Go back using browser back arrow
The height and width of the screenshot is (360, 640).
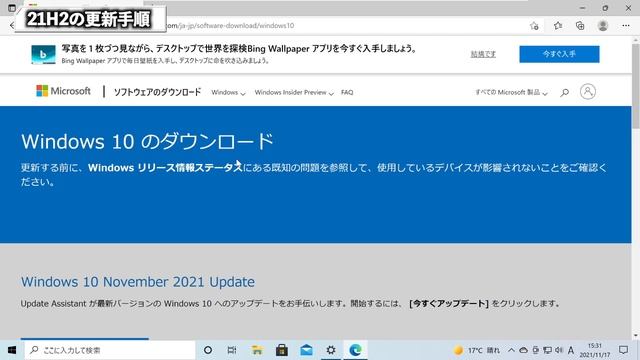click(x=12, y=25)
